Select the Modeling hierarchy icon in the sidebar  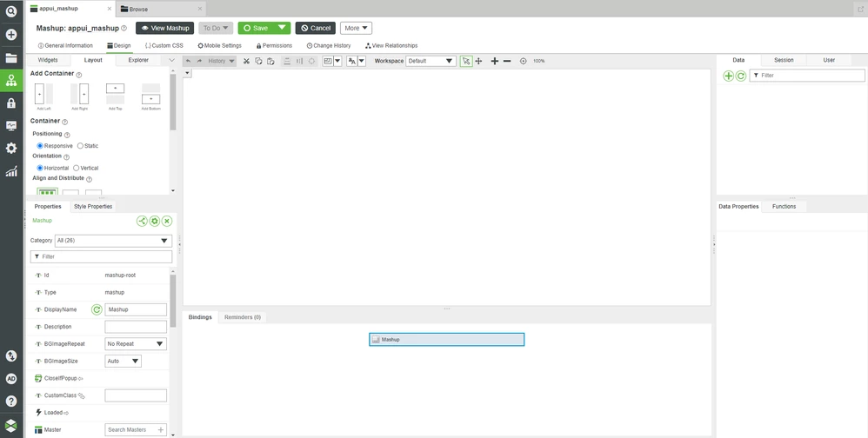pos(11,81)
